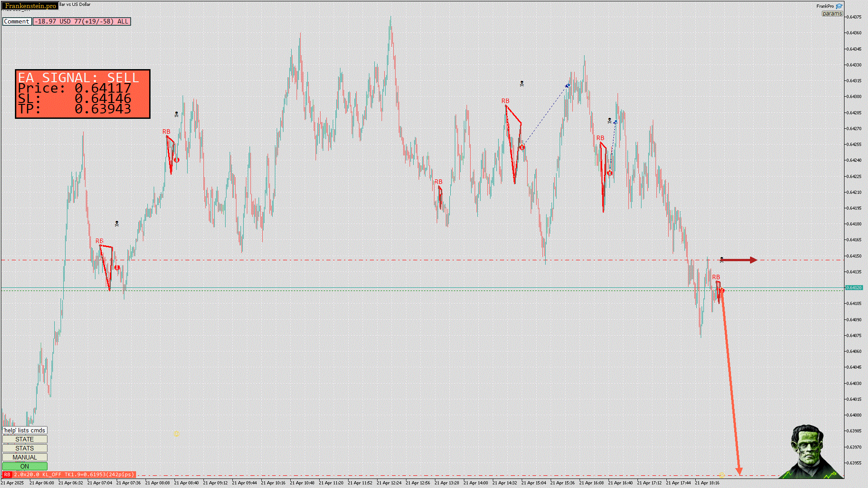Click the blue arrow marker atop the long dashed line
This screenshot has width=868, height=488.
click(568, 86)
